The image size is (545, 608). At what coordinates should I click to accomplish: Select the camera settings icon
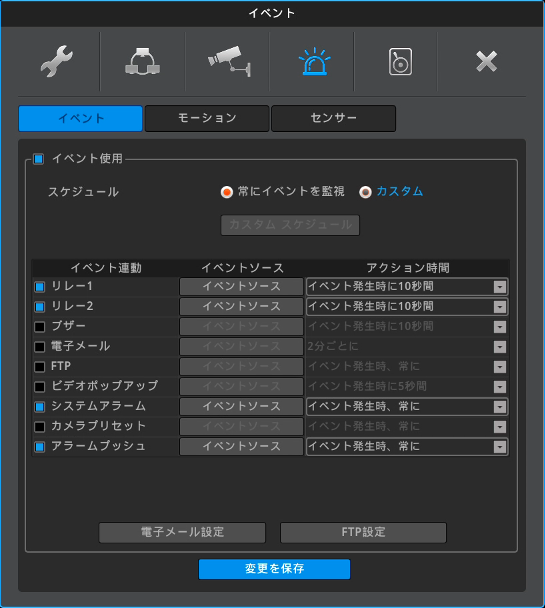[x=229, y=61]
